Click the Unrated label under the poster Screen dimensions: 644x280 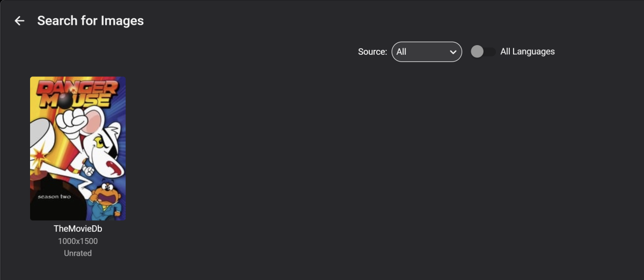coord(78,253)
